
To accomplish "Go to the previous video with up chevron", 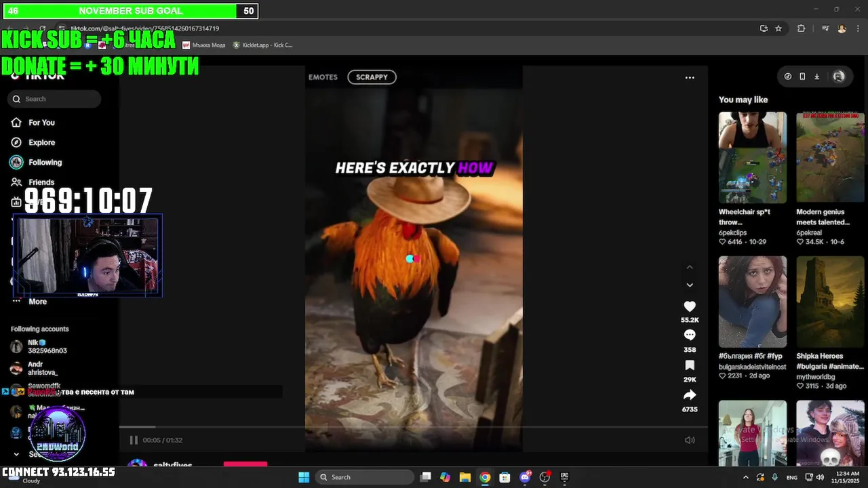I will pyautogui.click(x=690, y=267).
